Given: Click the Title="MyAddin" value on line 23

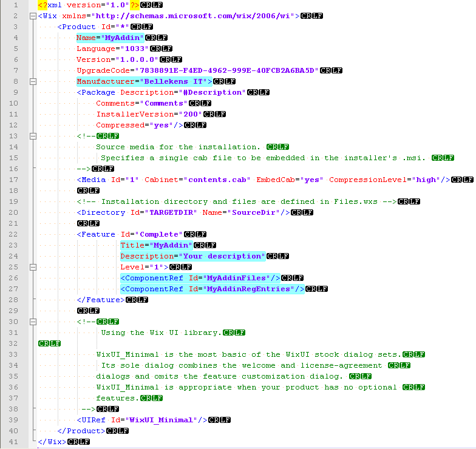Looking at the screenshot, I should [171, 245].
